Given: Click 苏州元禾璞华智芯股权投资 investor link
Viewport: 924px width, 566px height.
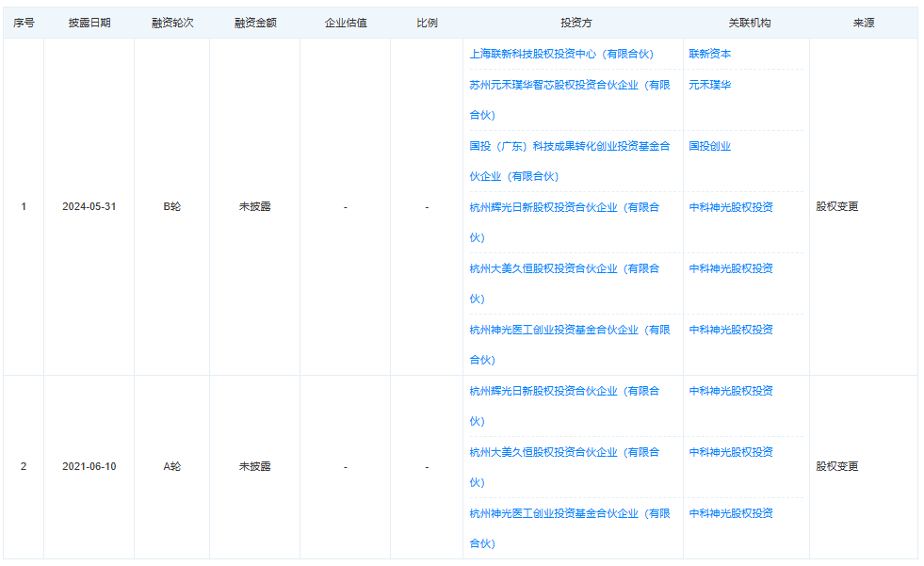Looking at the screenshot, I should point(570,86).
